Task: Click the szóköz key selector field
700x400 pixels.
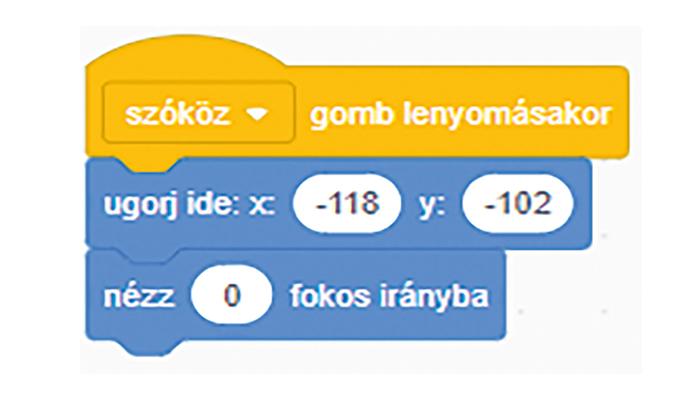Action: pos(199,112)
